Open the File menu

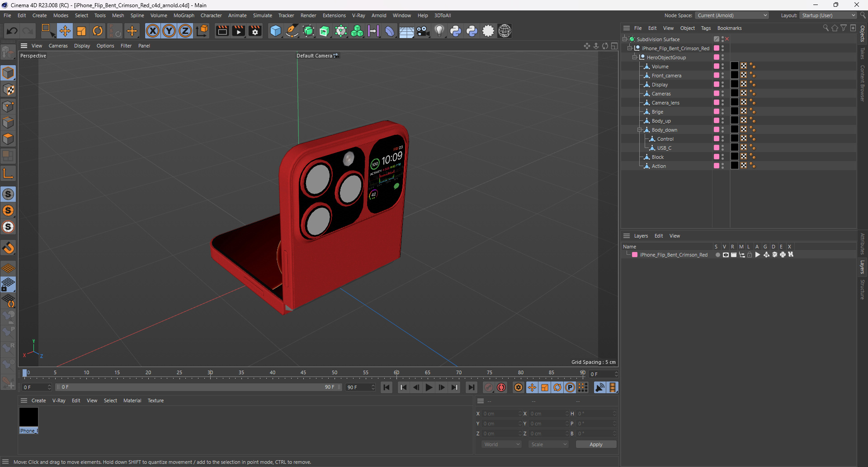(7, 15)
